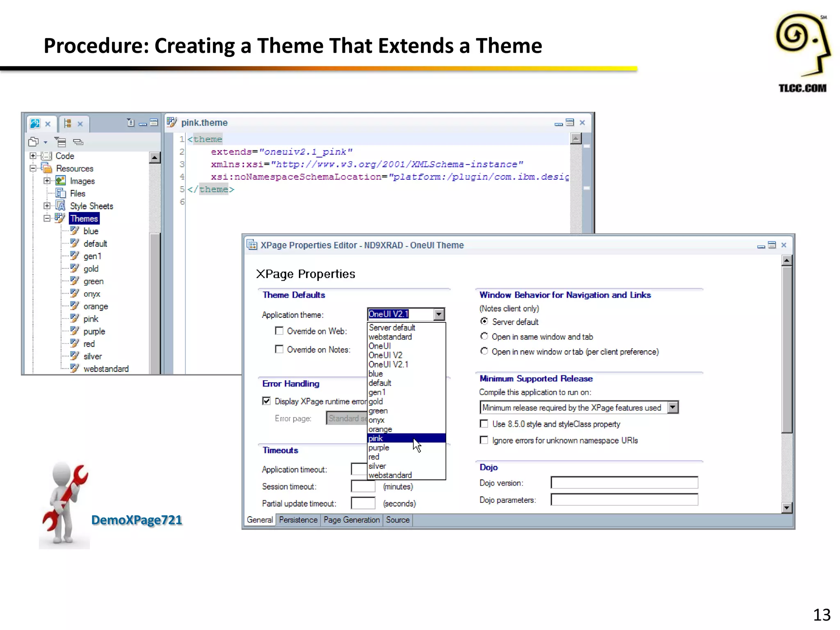Uncheck Display XPage runtime error page
The image size is (840, 630).
pos(267,401)
